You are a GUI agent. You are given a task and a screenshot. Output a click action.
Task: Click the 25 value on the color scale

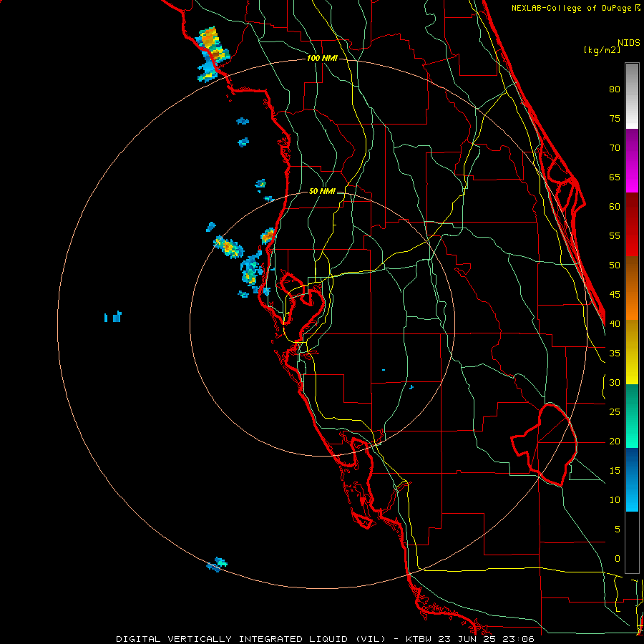click(x=615, y=412)
